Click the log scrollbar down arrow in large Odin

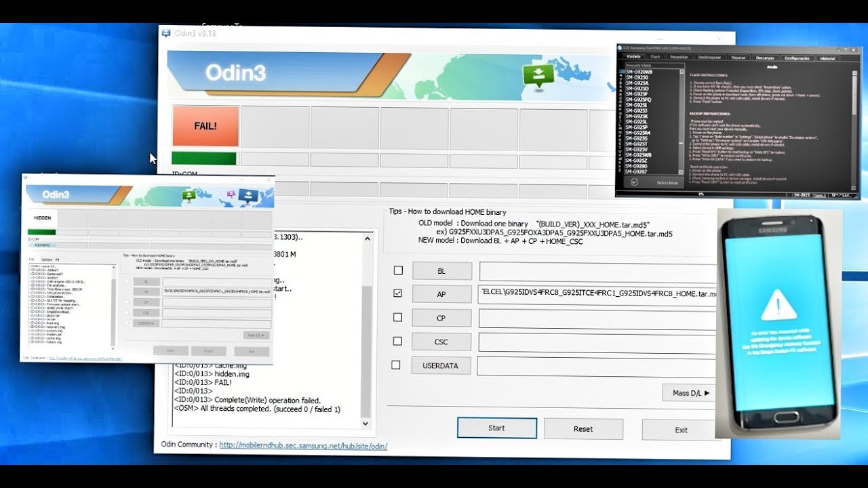tap(366, 424)
